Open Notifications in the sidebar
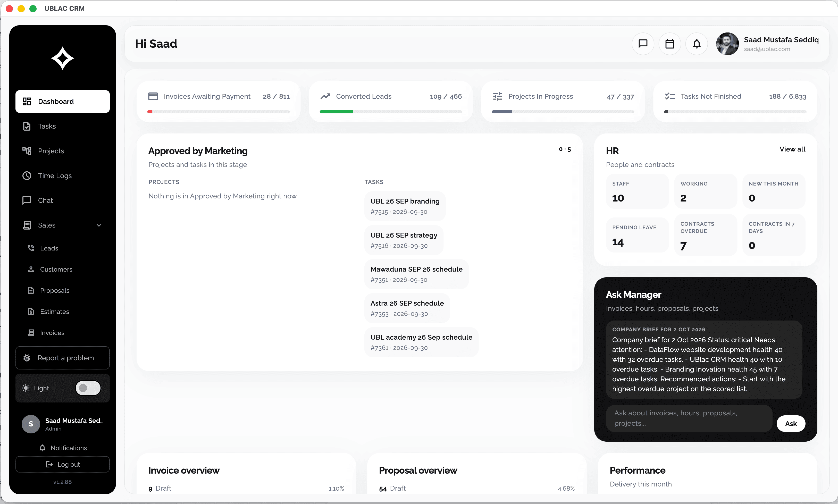 click(x=63, y=448)
